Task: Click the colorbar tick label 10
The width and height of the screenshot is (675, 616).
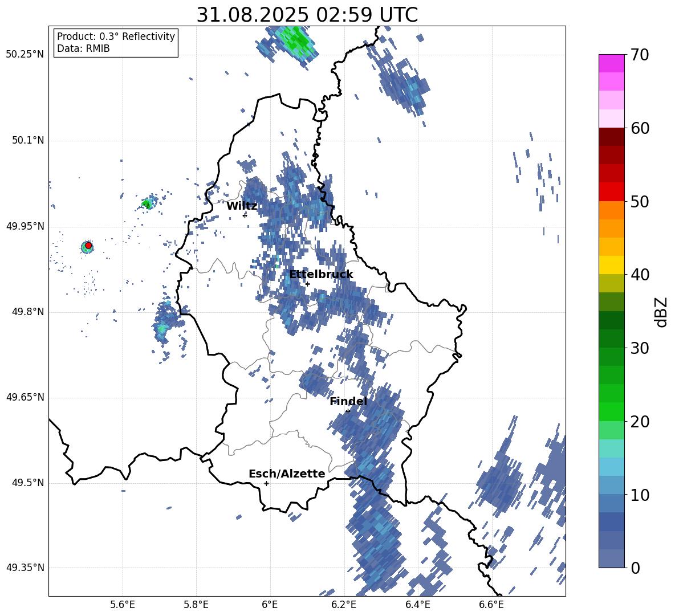Action: tap(640, 495)
